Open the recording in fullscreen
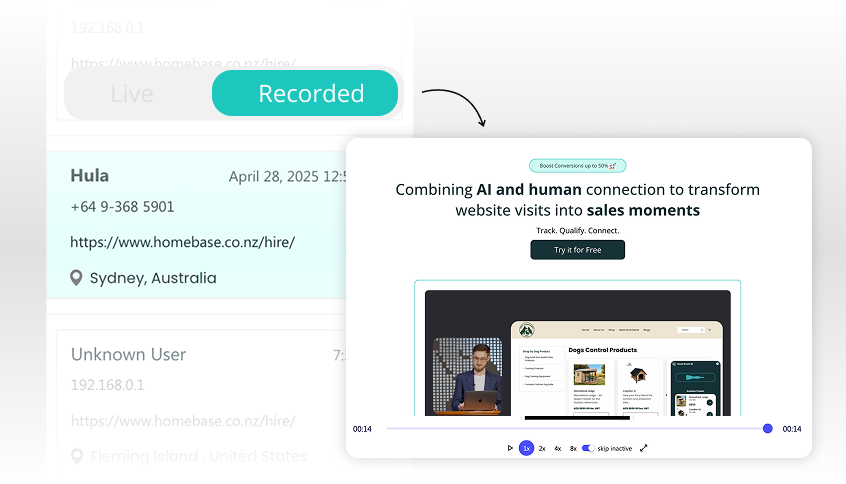846x484 pixels. [x=643, y=448]
